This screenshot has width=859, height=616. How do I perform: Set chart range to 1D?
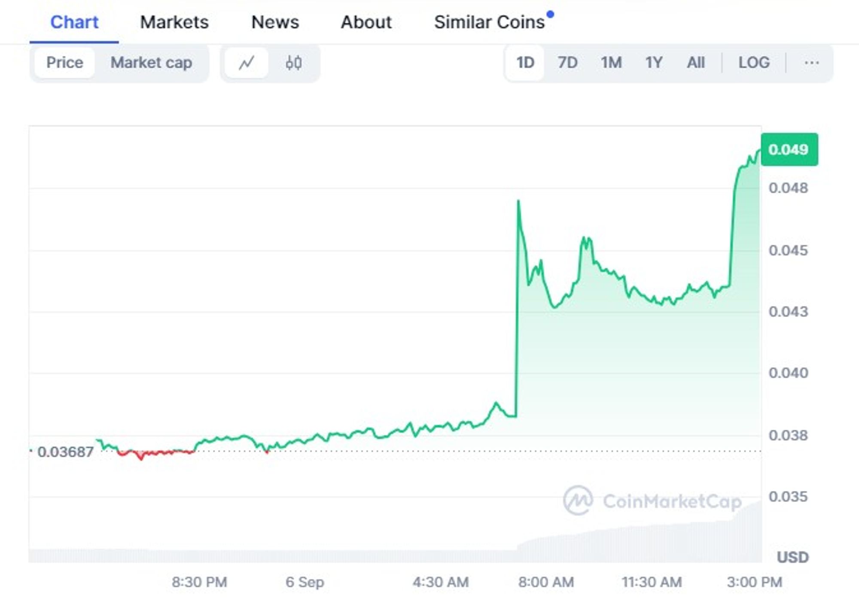point(525,63)
